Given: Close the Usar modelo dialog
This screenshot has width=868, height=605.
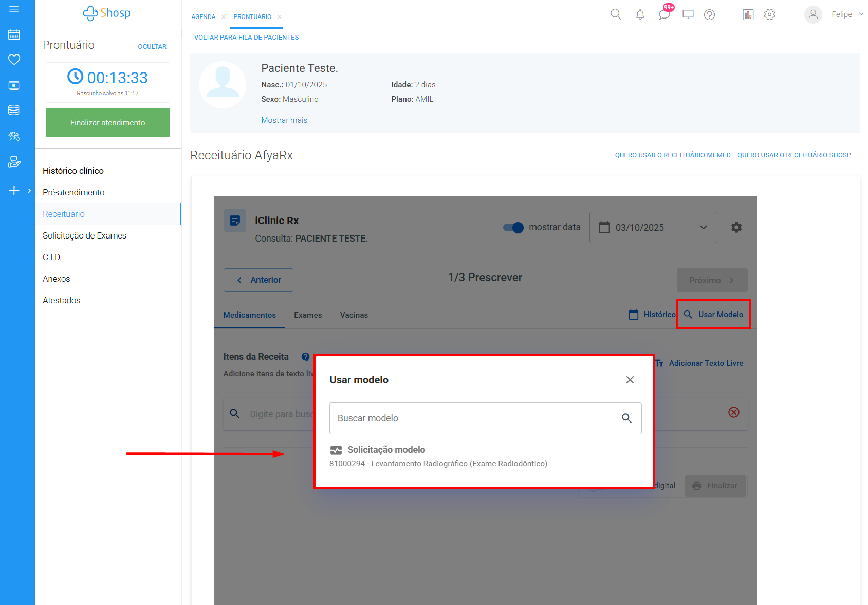Looking at the screenshot, I should tap(630, 380).
